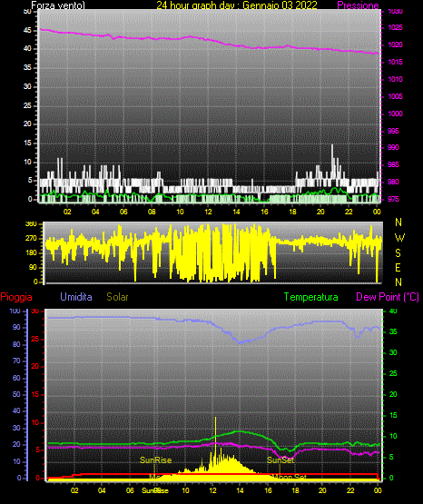
Task: Click the humidity dip near hour 14
Action: (x=241, y=342)
